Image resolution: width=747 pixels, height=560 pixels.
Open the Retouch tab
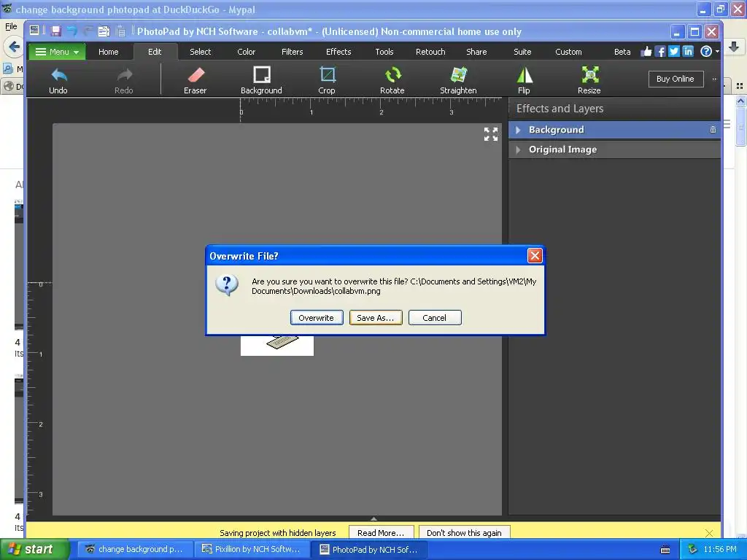(x=430, y=52)
